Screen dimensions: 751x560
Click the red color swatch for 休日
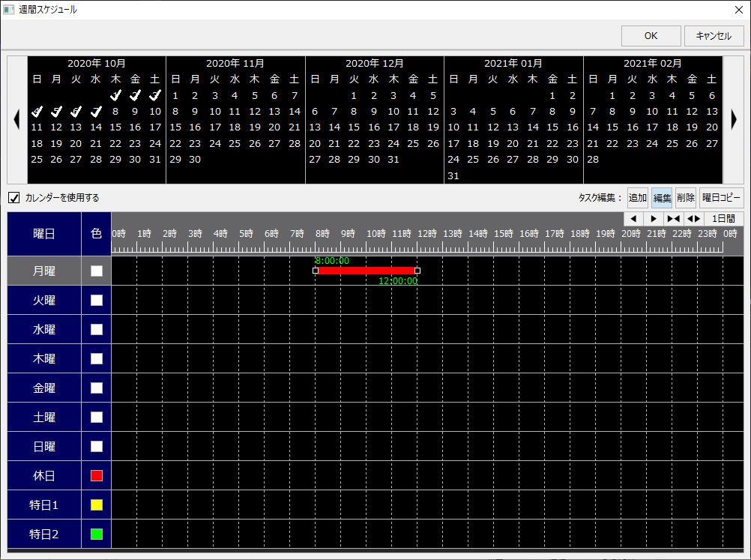click(x=96, y=476)
